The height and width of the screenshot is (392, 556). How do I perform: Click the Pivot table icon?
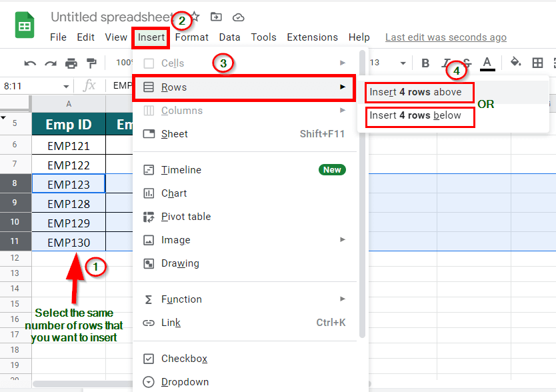click(149, 217)
